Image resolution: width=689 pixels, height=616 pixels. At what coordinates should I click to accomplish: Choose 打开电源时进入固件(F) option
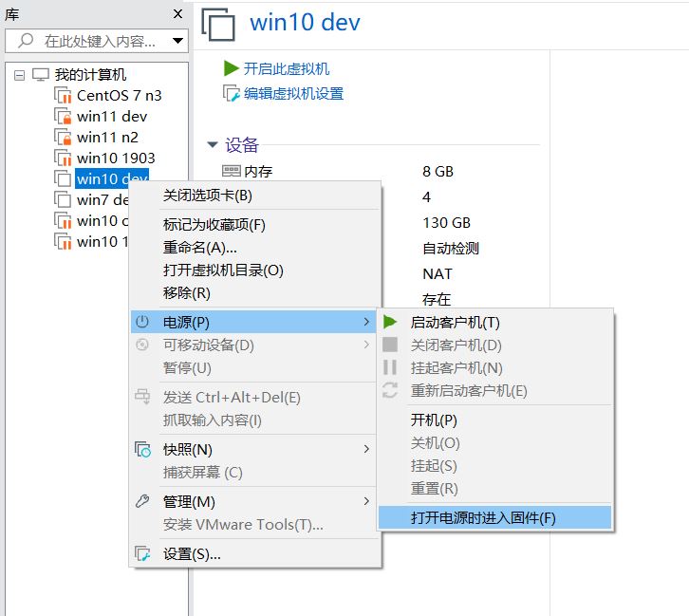[495, 517]
